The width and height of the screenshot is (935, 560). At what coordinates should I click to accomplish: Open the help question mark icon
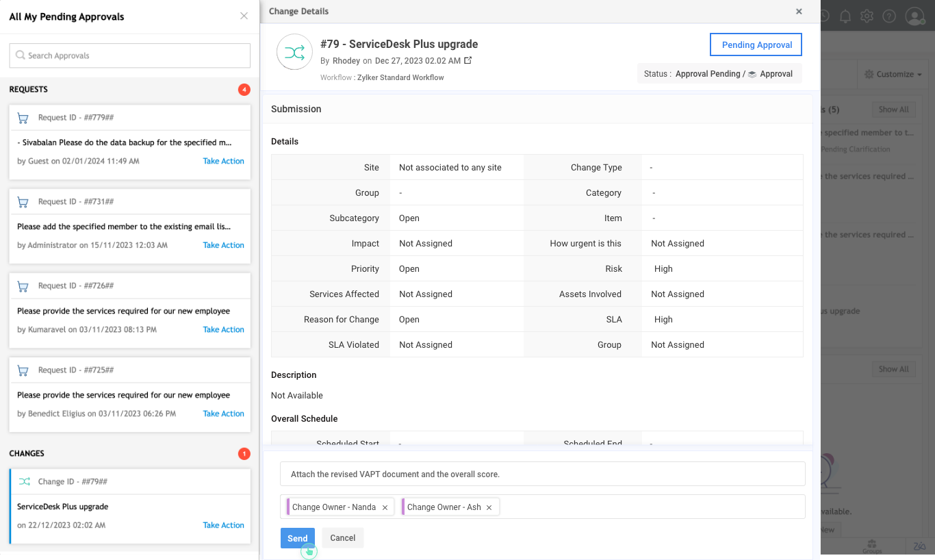[889, 16]
